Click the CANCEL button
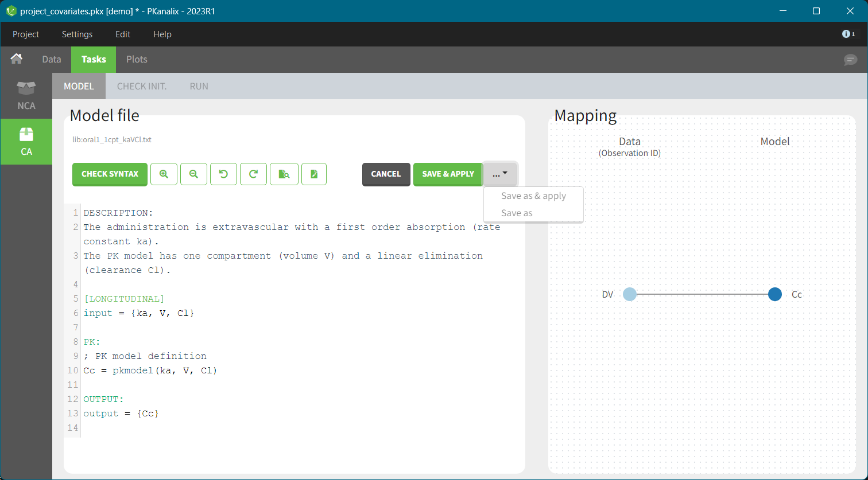 point(386,174)
